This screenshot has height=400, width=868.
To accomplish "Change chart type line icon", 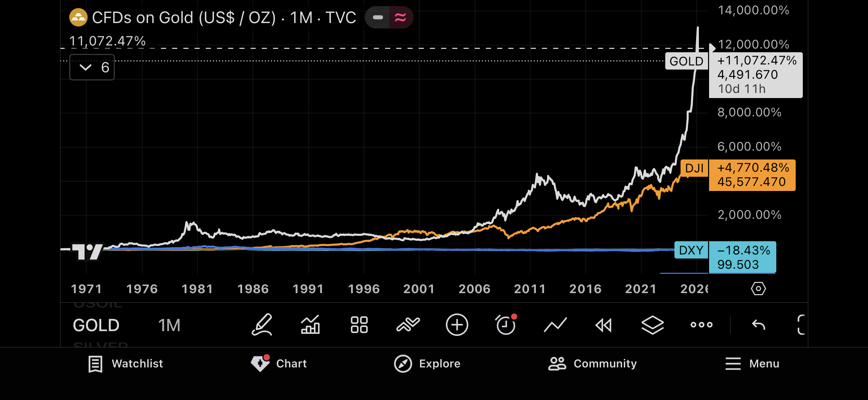I will coord(555,325).
